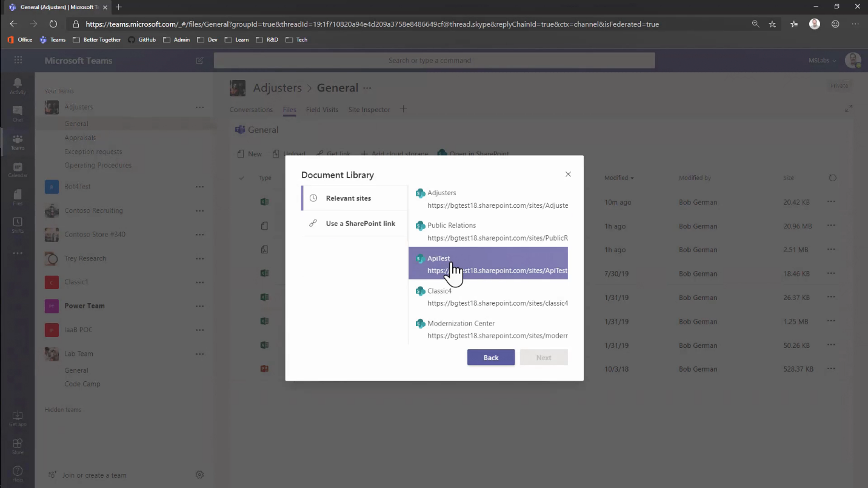Open more options for 20.42 KB file
Image resolution: width=868 pixels, height=488 pixels.
pos(831,202)
